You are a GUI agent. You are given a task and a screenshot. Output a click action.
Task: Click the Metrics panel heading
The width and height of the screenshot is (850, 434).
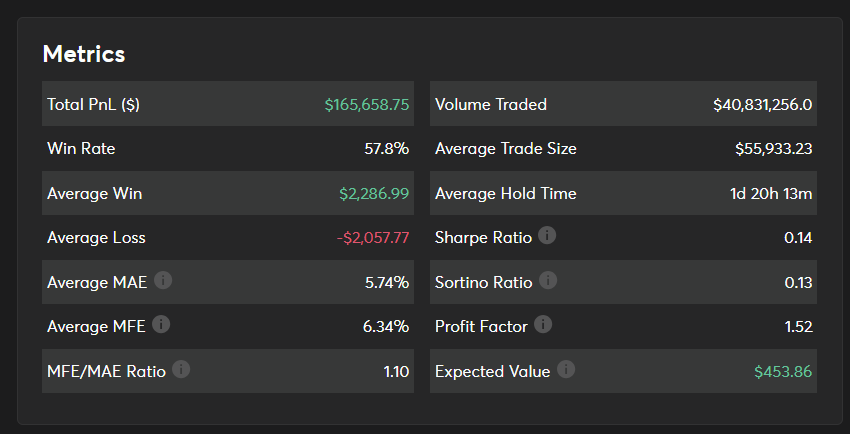(84, 54)
